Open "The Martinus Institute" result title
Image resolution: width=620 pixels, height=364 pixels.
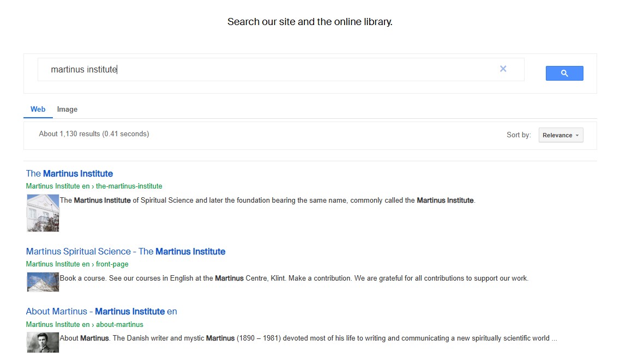[x=69, y=174]
